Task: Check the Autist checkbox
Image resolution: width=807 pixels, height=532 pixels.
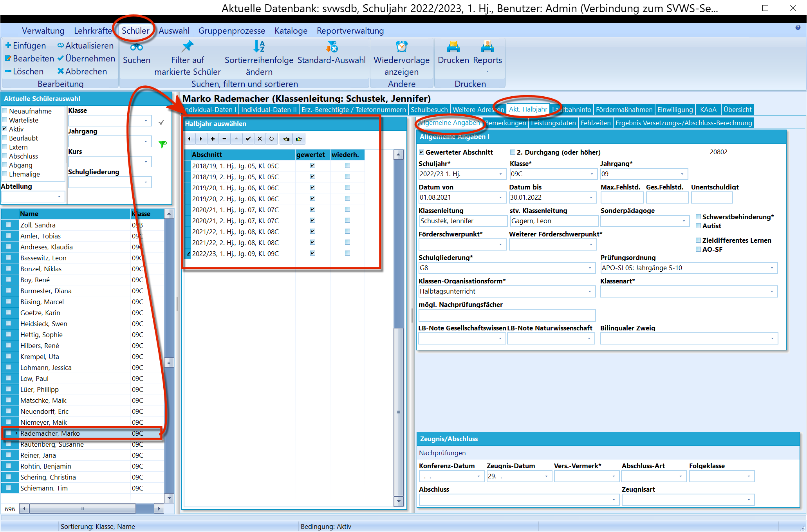Action: pos(698,226)
